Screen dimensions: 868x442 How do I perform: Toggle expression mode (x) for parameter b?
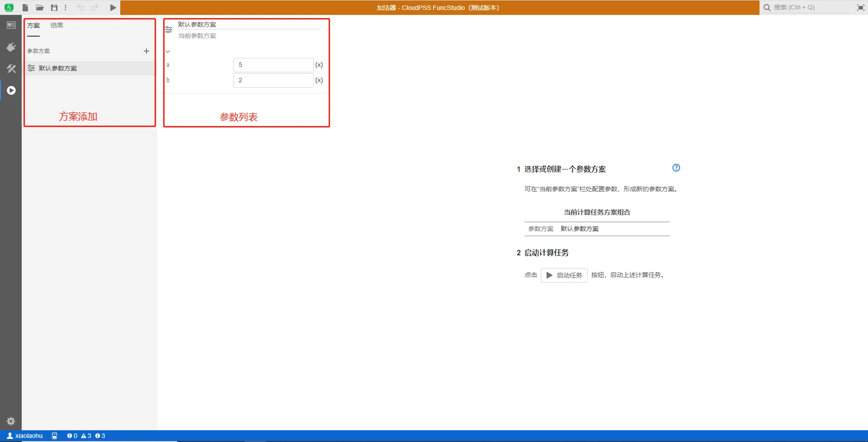pos(319,80)
